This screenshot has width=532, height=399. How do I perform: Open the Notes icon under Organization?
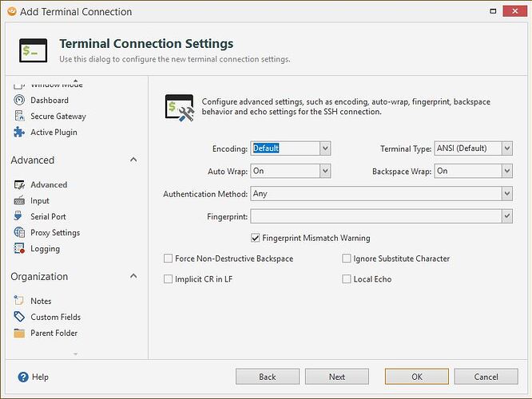(x=20, y=301)
